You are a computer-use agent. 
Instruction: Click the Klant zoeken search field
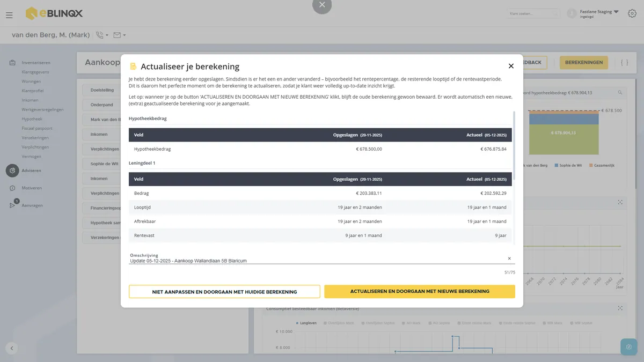coord(533,13)
